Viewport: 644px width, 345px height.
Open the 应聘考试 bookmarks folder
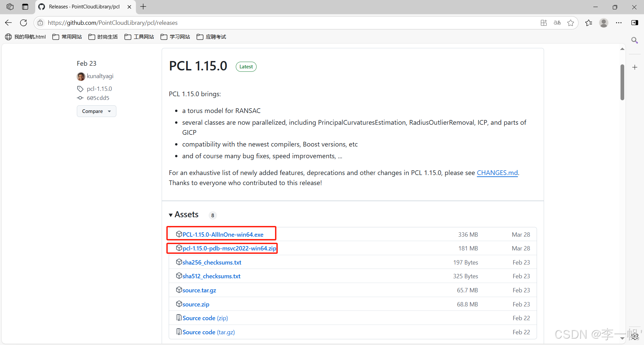pyautogui.click(x=211, y=37)
